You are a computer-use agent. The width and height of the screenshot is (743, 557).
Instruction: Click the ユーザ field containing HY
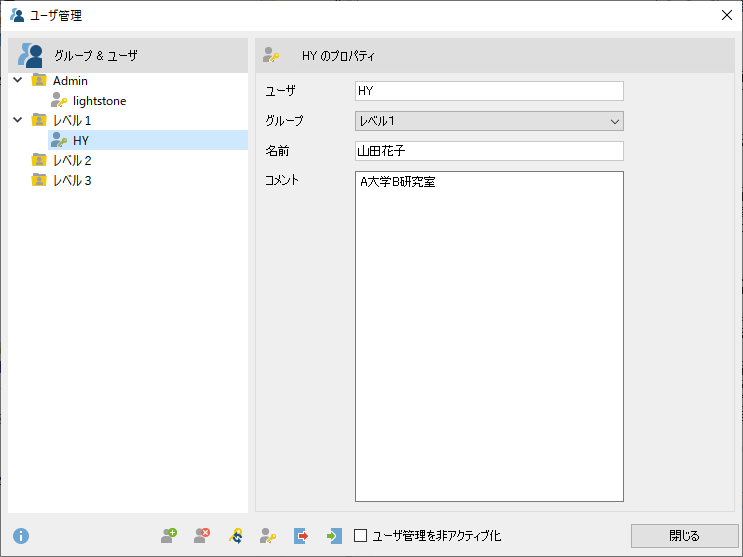(x=489, y=91)
